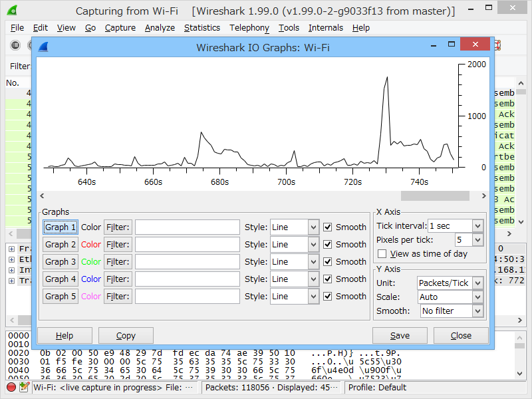Click the Close button in IO Graphs

click(x=461, y=336)
